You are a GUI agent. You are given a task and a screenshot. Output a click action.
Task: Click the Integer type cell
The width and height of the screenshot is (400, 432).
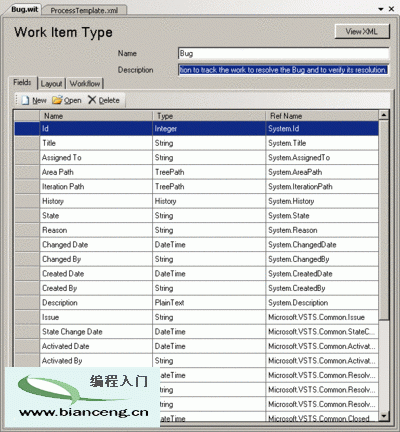209,129
